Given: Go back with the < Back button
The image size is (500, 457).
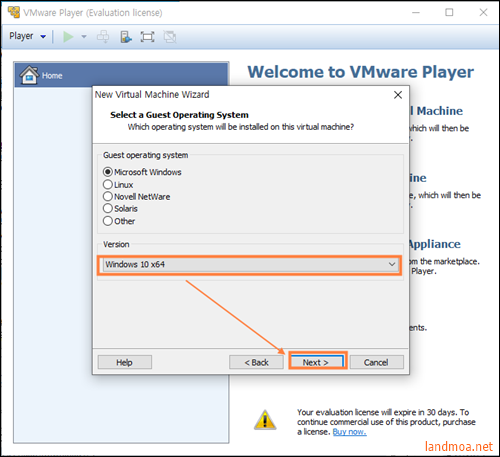Looking at the screenshot, I should 256,362.
